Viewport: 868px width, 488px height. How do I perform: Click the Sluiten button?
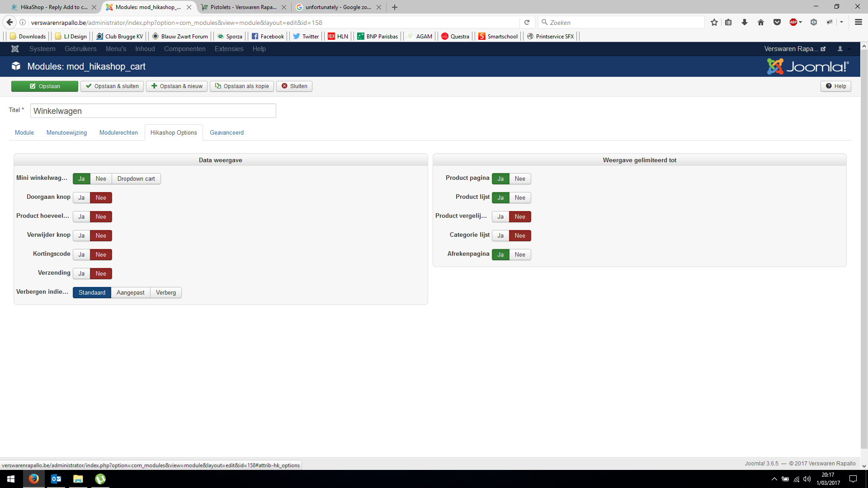point(294,86)
